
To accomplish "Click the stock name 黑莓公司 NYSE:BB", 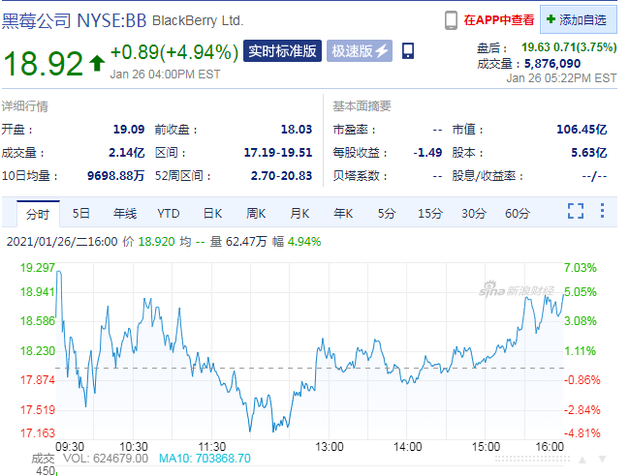I will 74,20.
